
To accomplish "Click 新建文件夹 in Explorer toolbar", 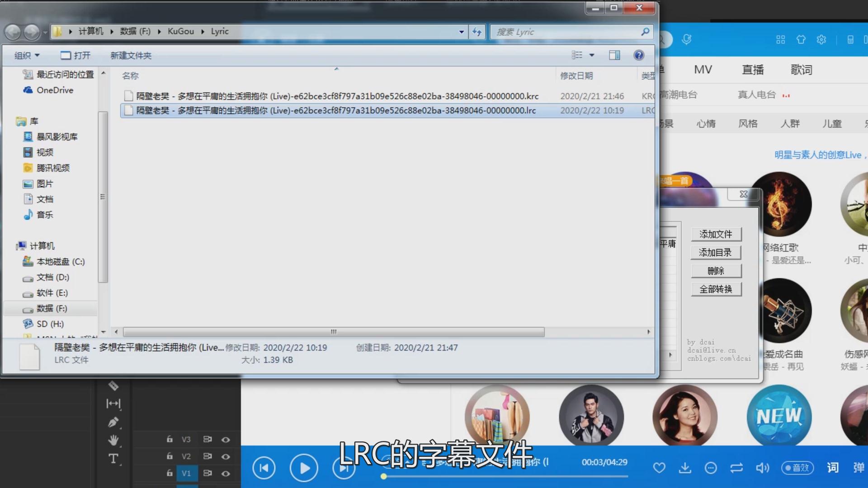I will [131, 55].
